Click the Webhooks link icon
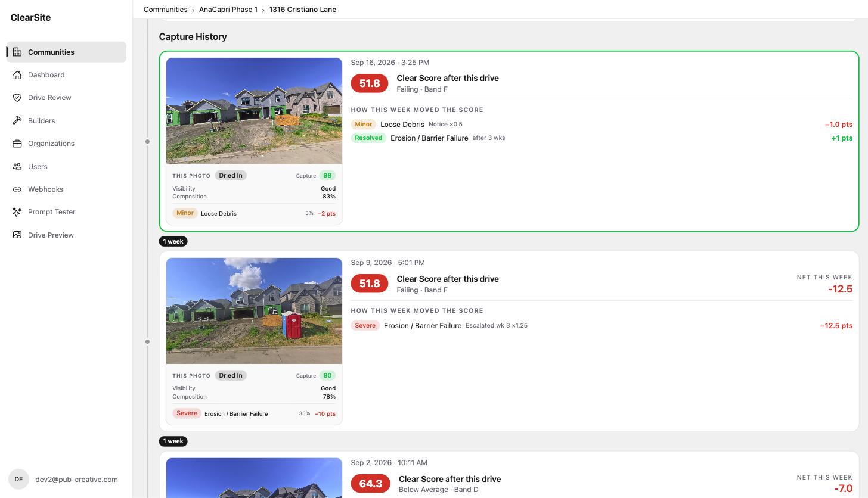Viewport: 868px width, 498px height. pyautogui.click(x=17, y=189)
